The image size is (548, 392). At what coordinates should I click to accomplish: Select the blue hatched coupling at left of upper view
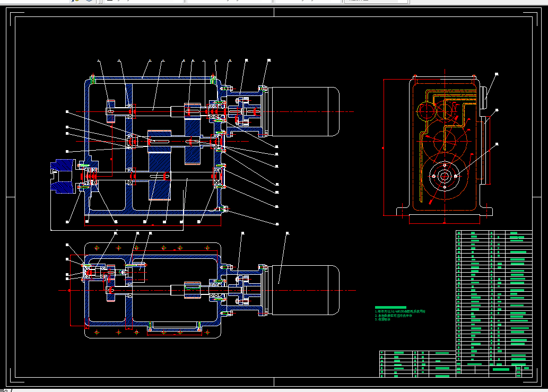tap(63, 176)
